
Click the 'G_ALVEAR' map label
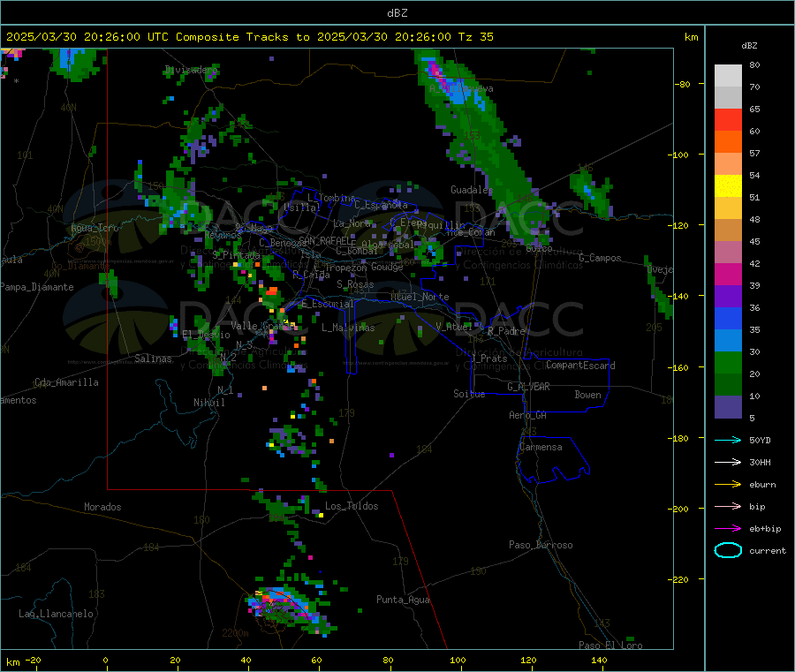(528, 387)
